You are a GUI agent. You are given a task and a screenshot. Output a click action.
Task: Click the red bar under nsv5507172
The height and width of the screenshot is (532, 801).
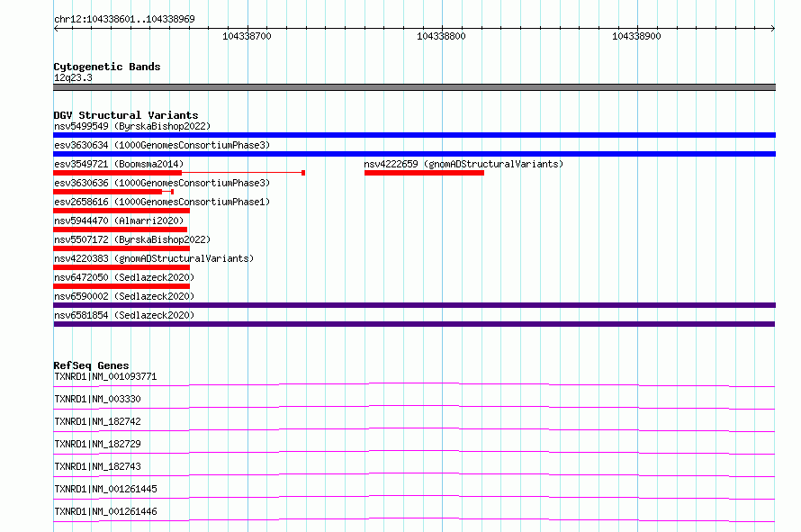pos(121,248)
